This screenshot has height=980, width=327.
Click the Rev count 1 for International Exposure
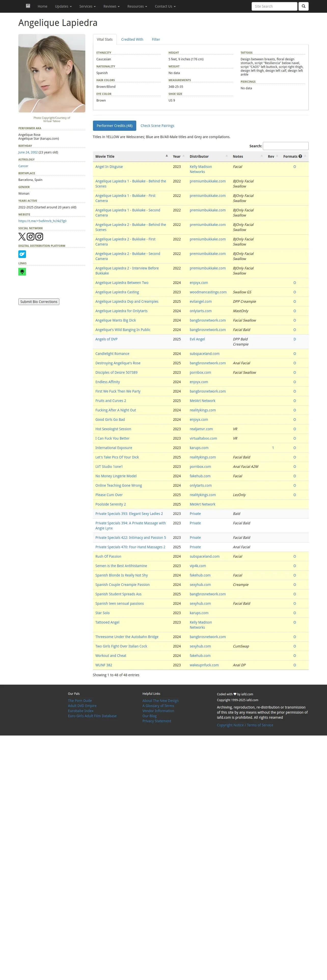pos(273,448)
